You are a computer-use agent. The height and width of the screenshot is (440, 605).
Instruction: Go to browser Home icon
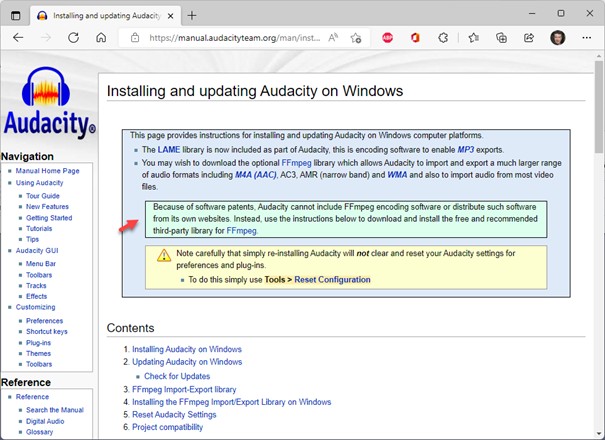101,37
